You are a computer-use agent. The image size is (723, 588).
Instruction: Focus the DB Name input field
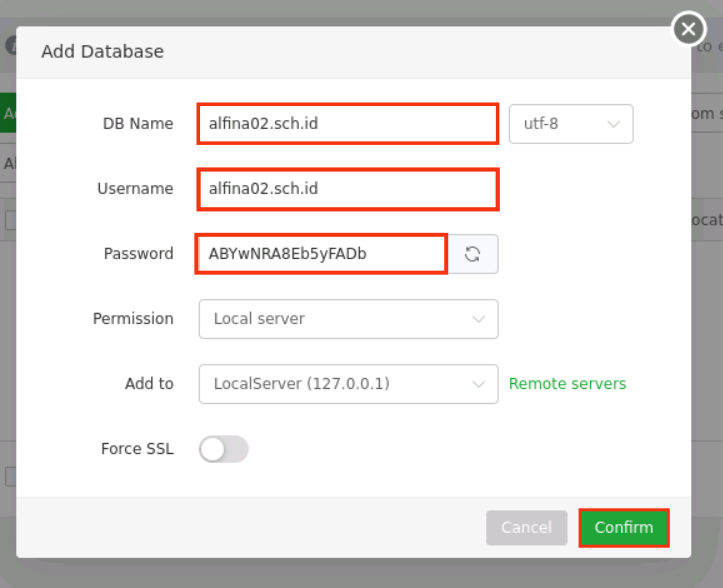point(347,124)
